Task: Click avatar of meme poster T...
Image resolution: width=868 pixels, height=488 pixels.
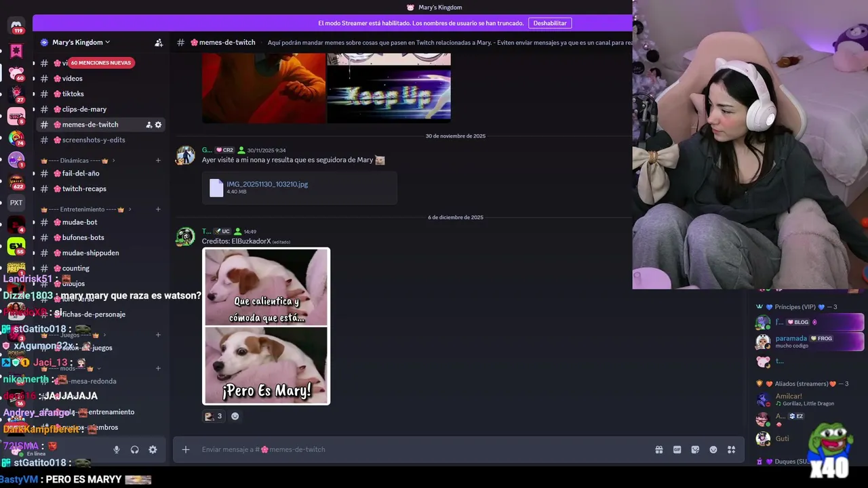Action: click(x=185, y=237)
